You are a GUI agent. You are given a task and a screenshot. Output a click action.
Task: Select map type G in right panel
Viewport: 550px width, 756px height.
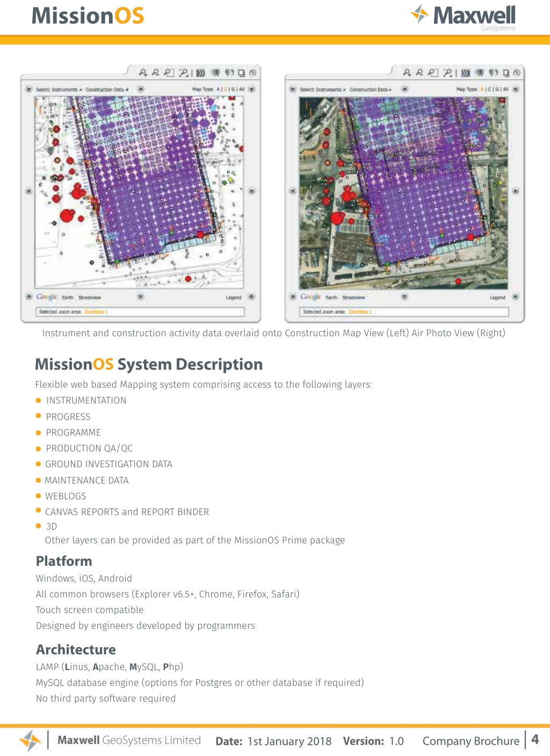tap(497, 89)
